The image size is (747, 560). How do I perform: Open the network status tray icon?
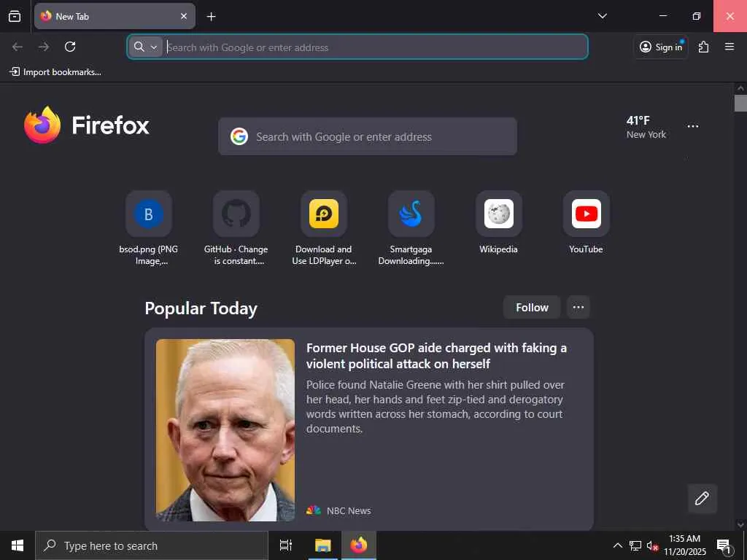tap(635, 545)
